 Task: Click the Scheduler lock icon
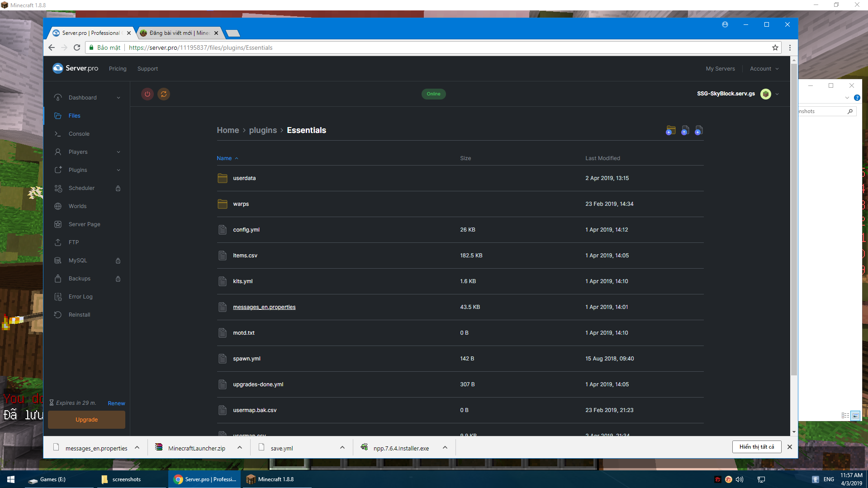[118, 188]
